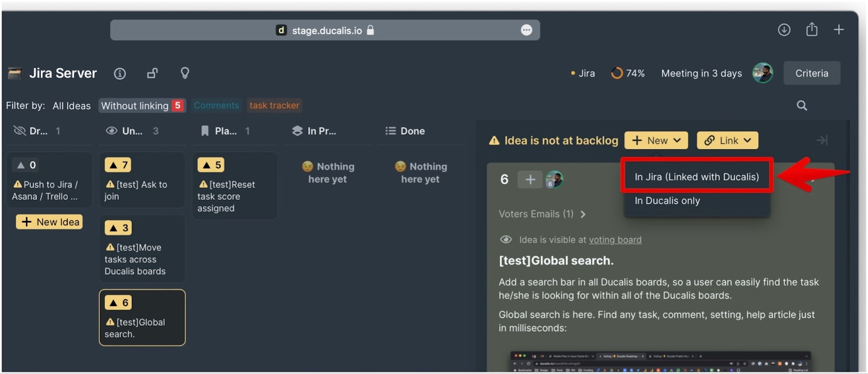
Task: Toggle the eye icon for voting board visibility
Action: point(506,240)
